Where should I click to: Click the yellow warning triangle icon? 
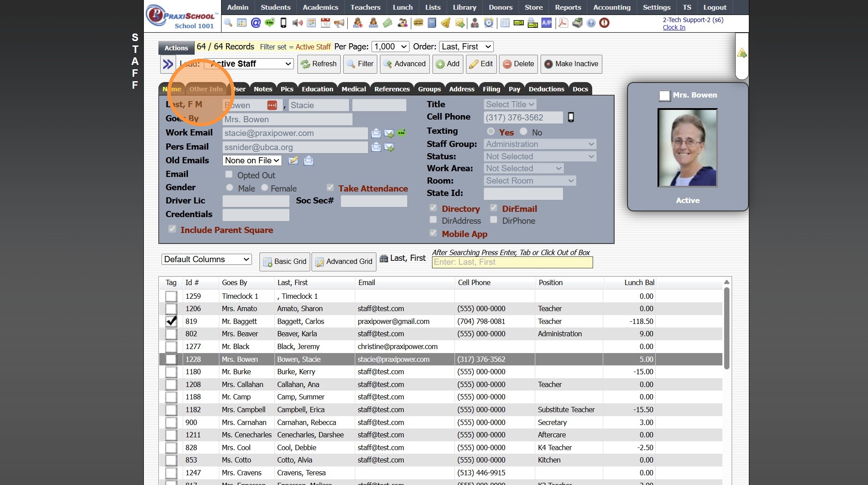tap(741, 53)
